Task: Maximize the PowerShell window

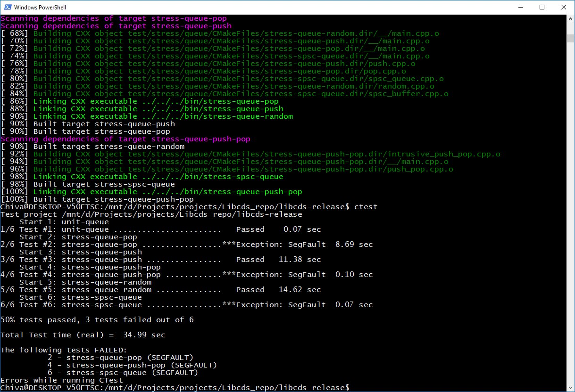Action: tap(542, 7)
